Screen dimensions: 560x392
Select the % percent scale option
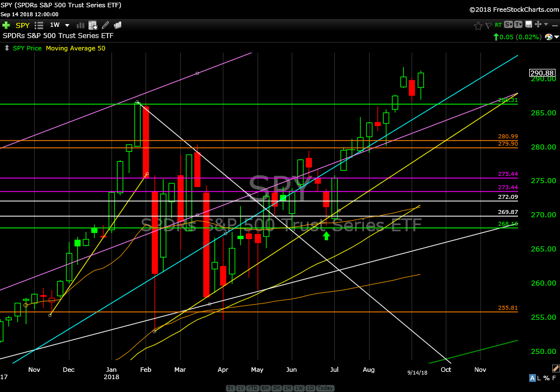[x=548, y=378]
